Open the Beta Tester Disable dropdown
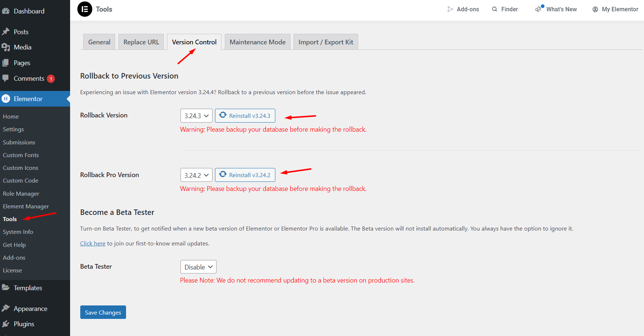 pyautogui.click(x=198, y=267)
